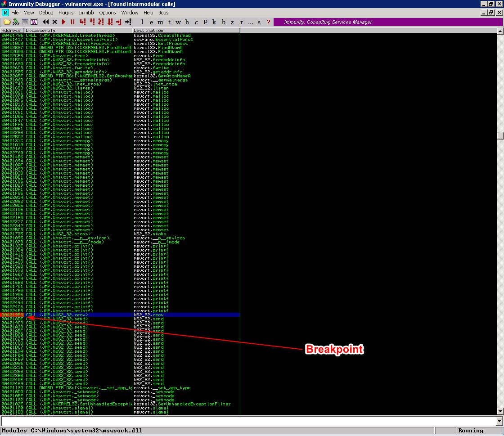Restart program with the rewind icon
This screenshot has width=504, height=436.
(x=46, y=22)
